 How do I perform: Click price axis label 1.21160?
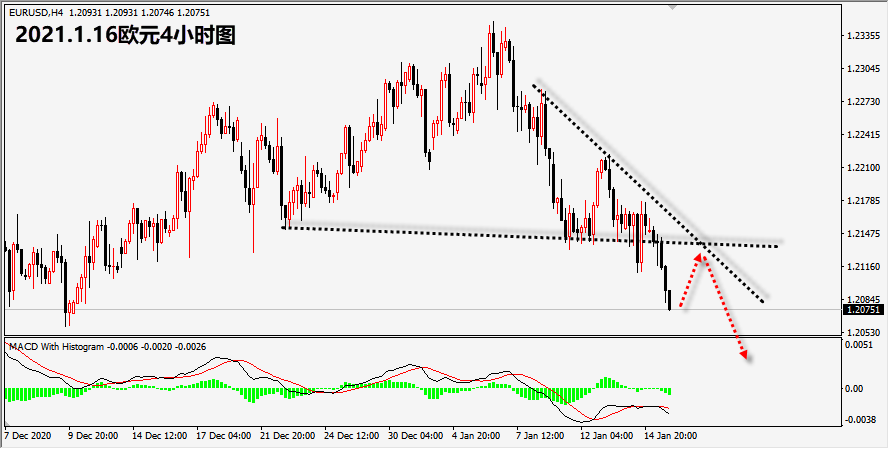[x=863, y=266]
